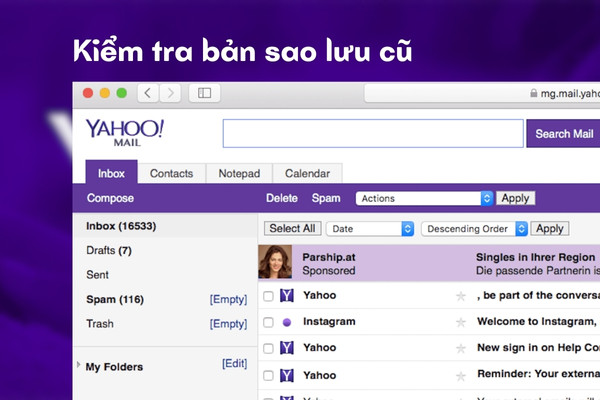The height and width of the screenshot is (400, 600).
Task: Open 'Reminder: Your externa' email subject
Action: coord(538,374)
